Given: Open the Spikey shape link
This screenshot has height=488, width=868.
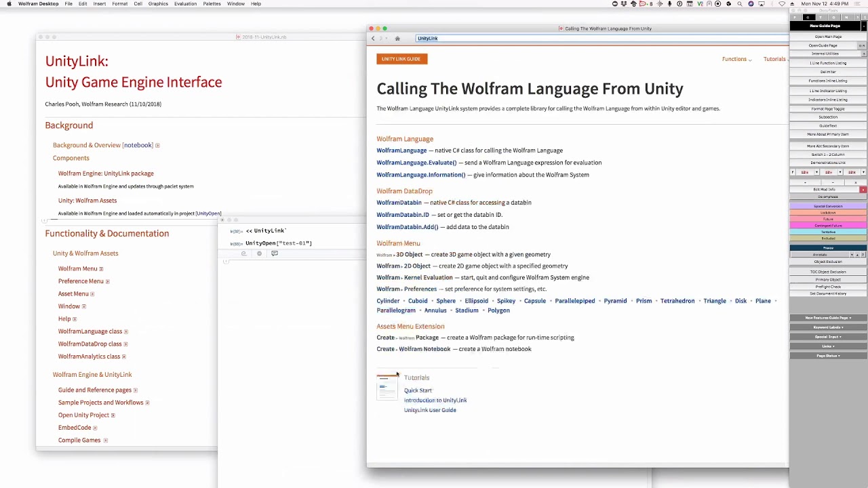Looking at the screenshot, I should (506, 301).
